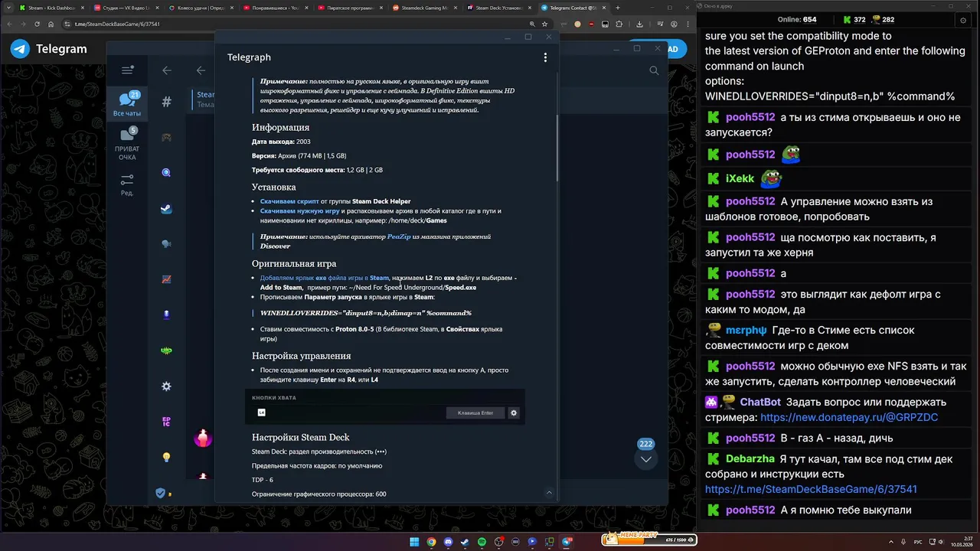Image resolution: width=980 pixels, height=551 pixels.
Task: Open the PeaZip archiver link
Action: (399, 237)
